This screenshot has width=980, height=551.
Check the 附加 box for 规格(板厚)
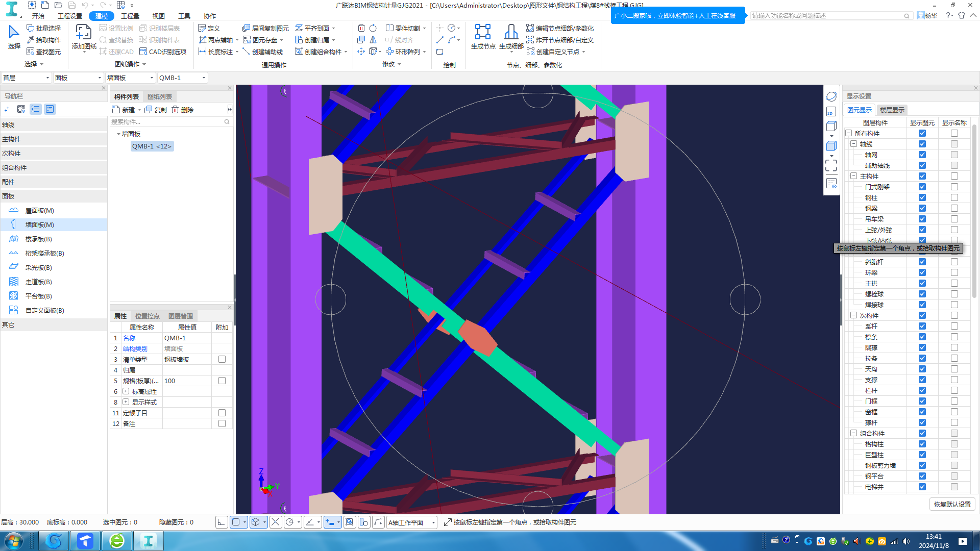pyautogui.click(x=222, y=381)
